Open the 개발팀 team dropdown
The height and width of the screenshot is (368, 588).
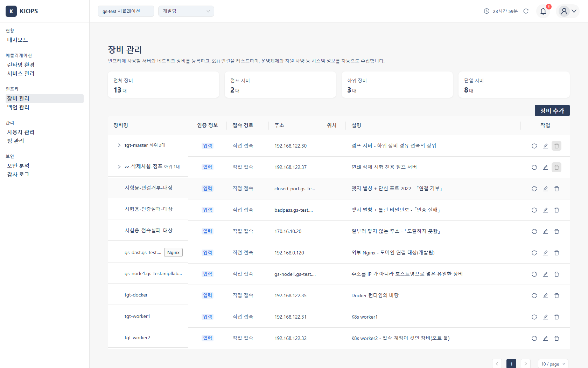coord(186,11)
